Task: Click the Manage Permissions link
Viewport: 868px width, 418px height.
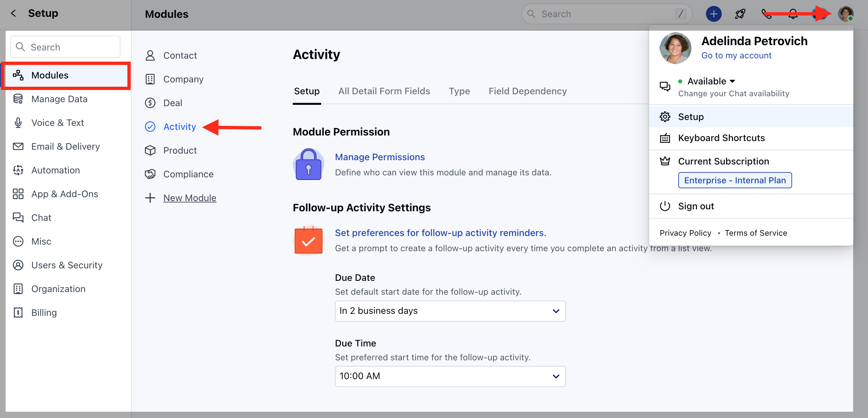Action: tap(380, 157)
